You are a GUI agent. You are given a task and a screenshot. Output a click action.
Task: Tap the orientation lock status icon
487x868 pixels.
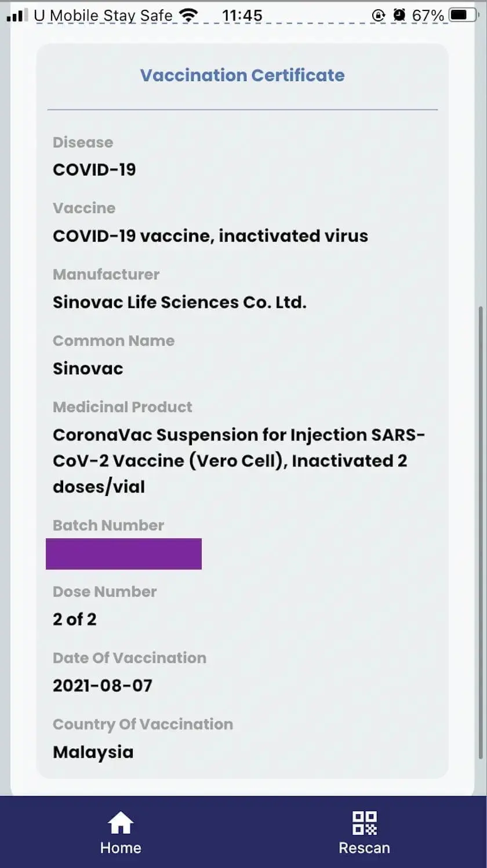tap(379, 16)
